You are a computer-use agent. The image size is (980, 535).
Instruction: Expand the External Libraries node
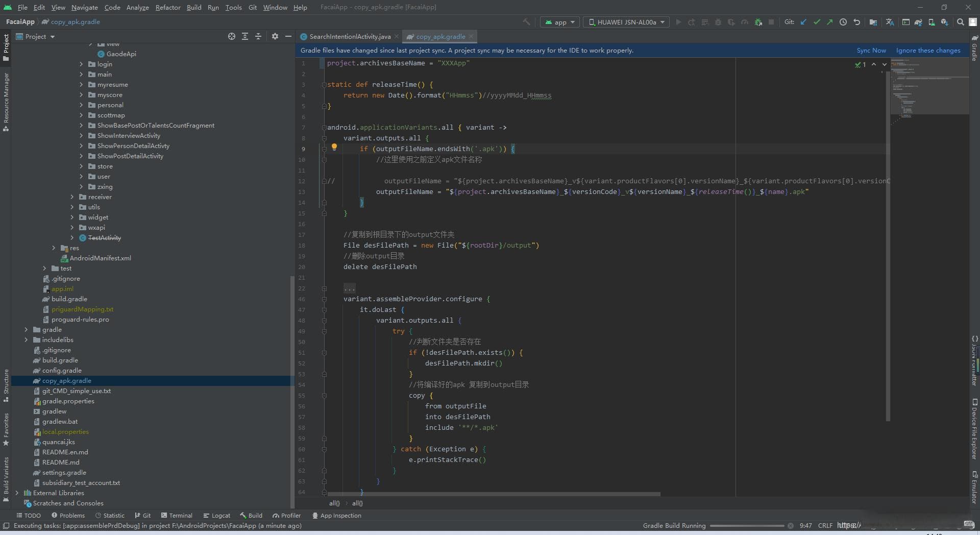17,493
